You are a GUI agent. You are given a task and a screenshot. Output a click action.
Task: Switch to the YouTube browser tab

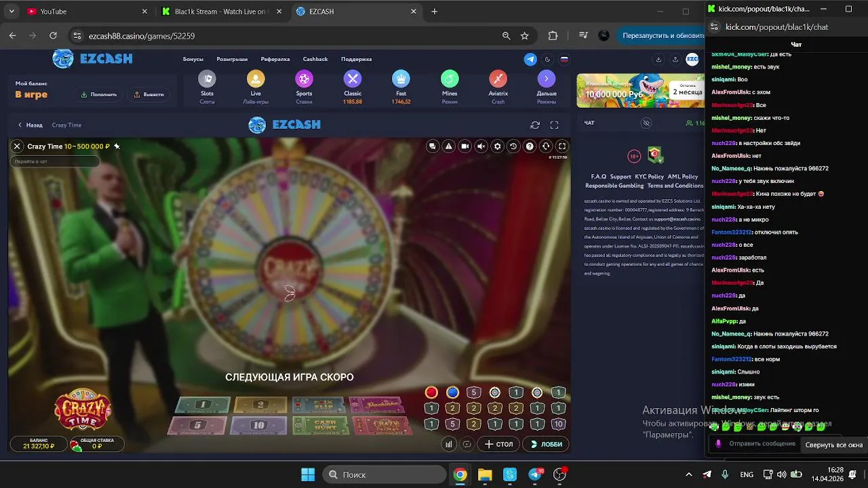click(x=87, y=12)
